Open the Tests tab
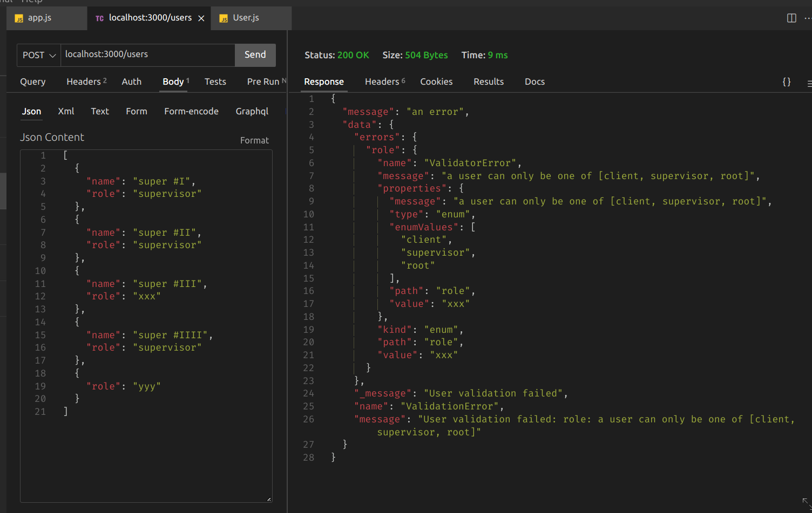The height and width of the screenshot is (513, 812). [215, 81]
